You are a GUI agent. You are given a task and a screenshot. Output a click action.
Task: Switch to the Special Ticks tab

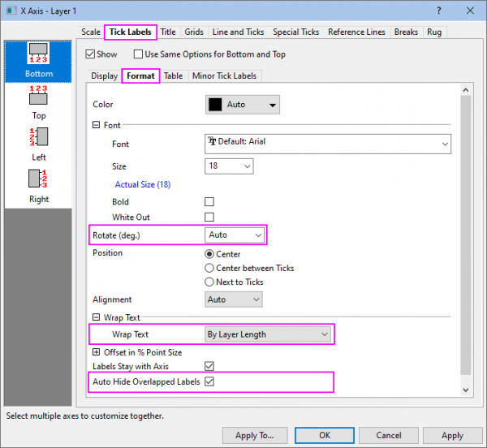(295, 32)
